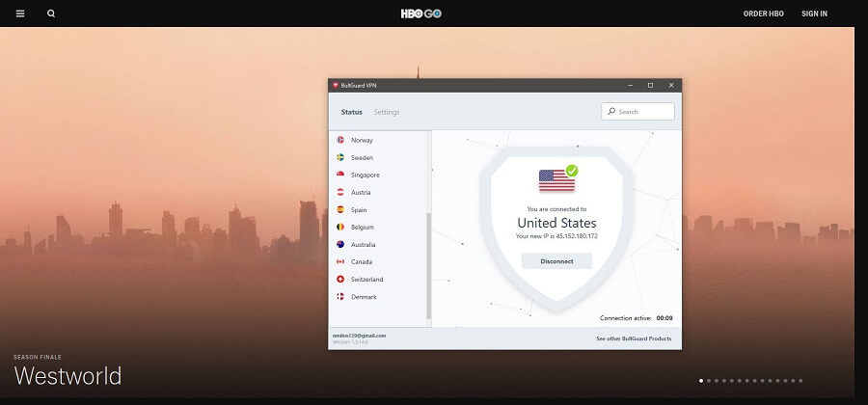Go to the HBO GO logo home
868x405 pixels.
coord(421,13)
